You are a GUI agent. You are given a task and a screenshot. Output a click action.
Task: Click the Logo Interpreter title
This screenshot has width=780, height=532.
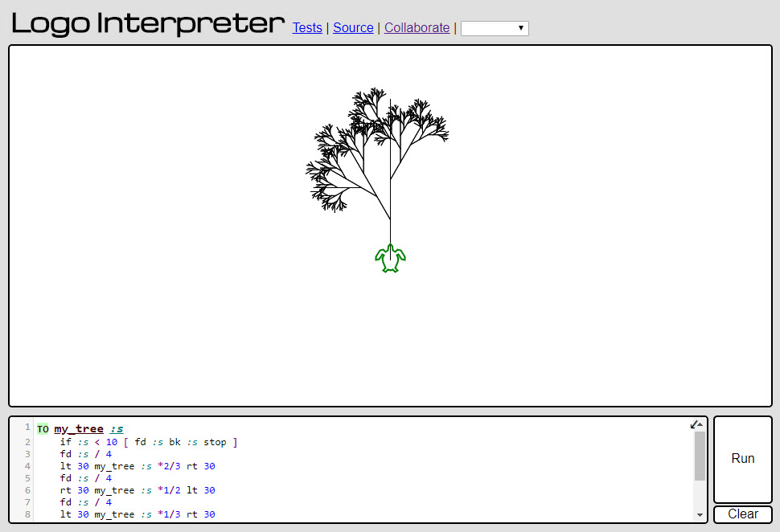(148, 24)
